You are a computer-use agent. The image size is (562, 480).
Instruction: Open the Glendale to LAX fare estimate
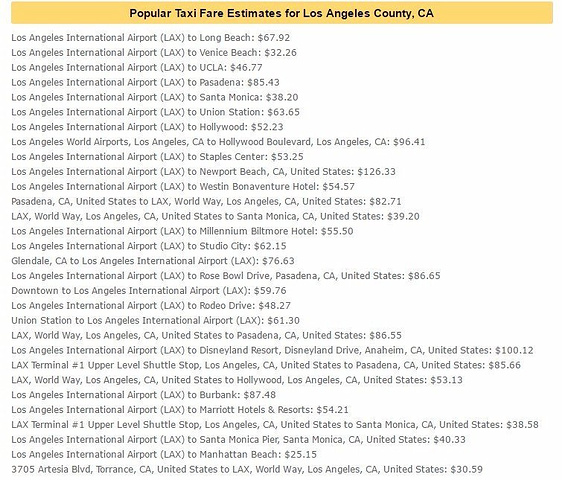pos(153,261)
